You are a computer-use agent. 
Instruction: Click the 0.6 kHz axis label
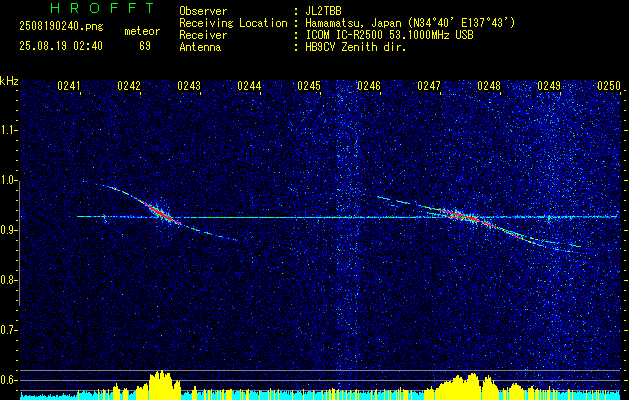click(x=8, y=380)
